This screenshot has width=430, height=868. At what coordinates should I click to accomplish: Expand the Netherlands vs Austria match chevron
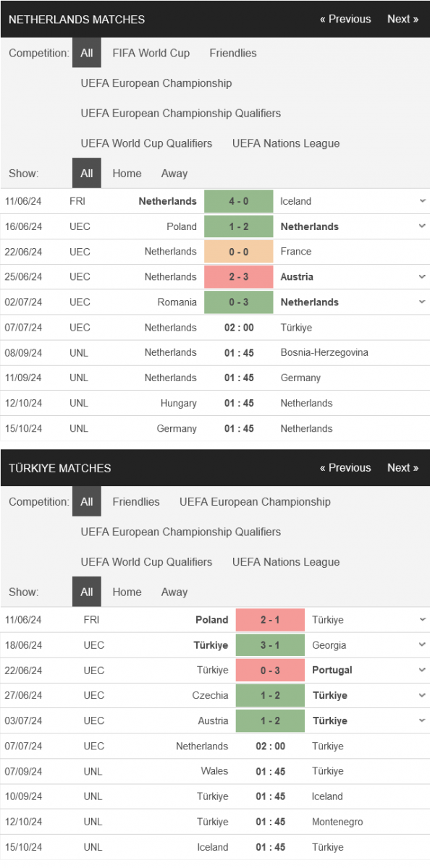pyautogui.click(x=422, y=277)
